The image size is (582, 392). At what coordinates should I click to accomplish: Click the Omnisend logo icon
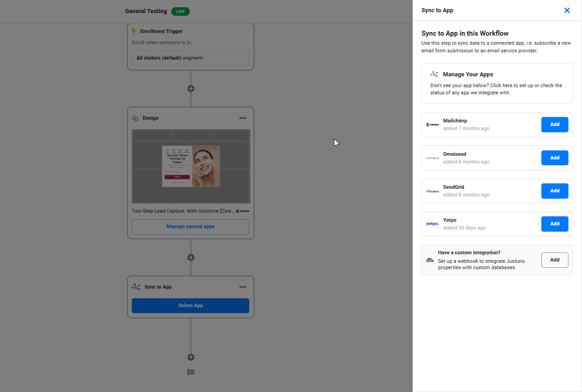(432, 158)
